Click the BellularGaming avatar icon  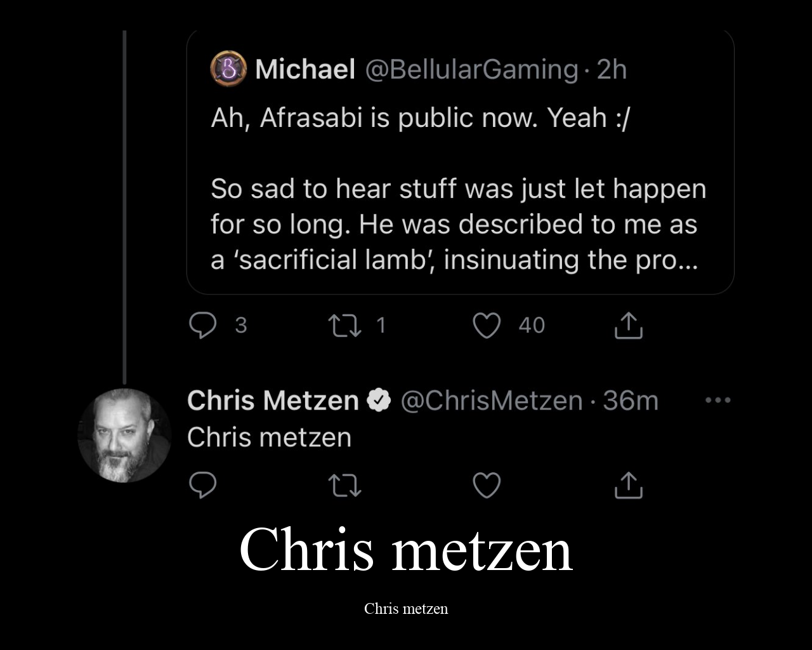pos(228,69)
